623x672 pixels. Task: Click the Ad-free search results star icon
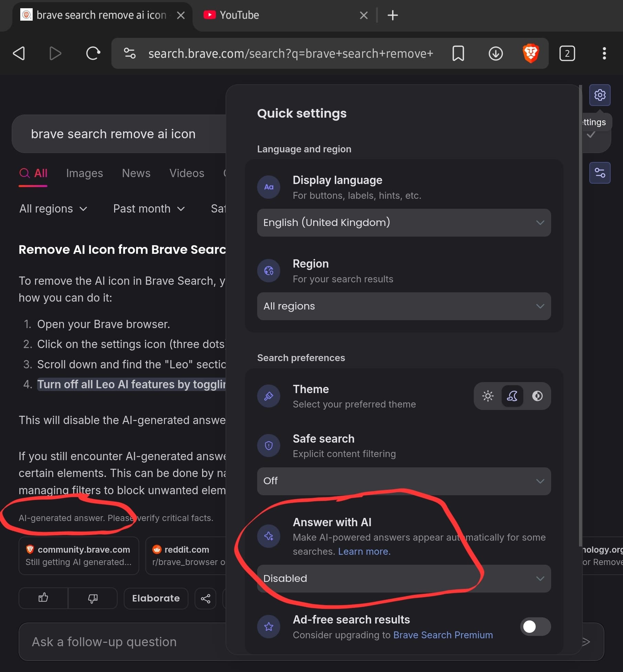pos(269,627)
